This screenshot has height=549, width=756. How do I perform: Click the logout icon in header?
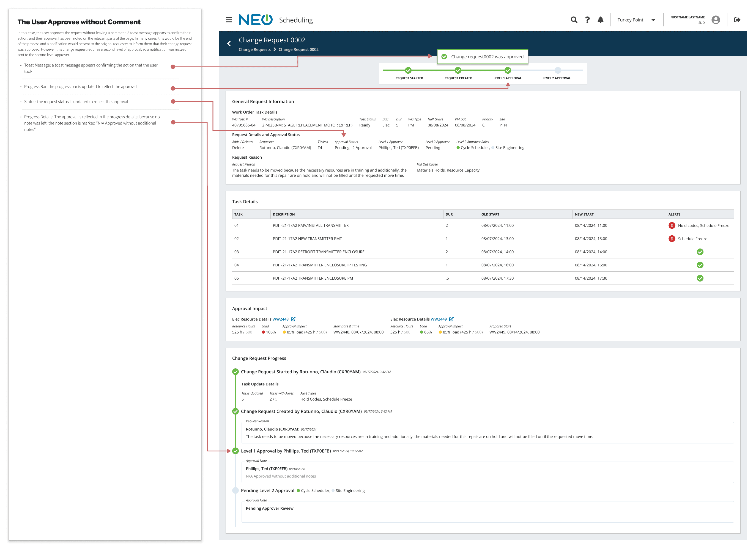coord(737,20)
